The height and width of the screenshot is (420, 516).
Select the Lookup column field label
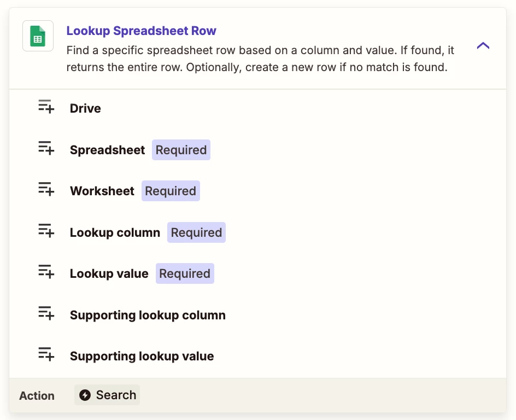(115, 232)
